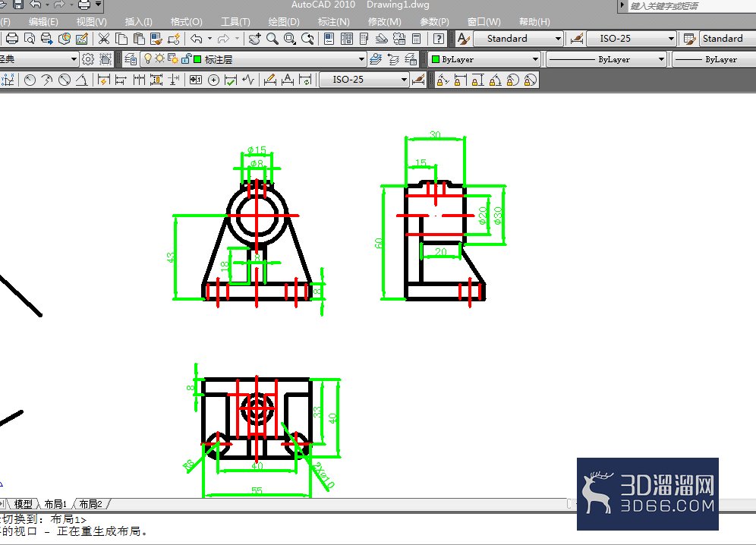The width and height of the screenshot is (756, 545).
Task: Click the Radial dimensional constraint lock icon
Action: point(513,80)
